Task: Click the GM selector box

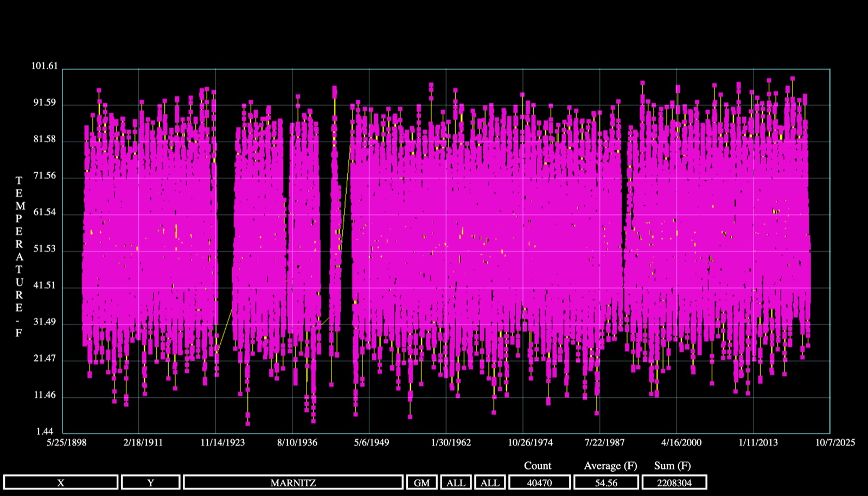Action: click(422, 482)
